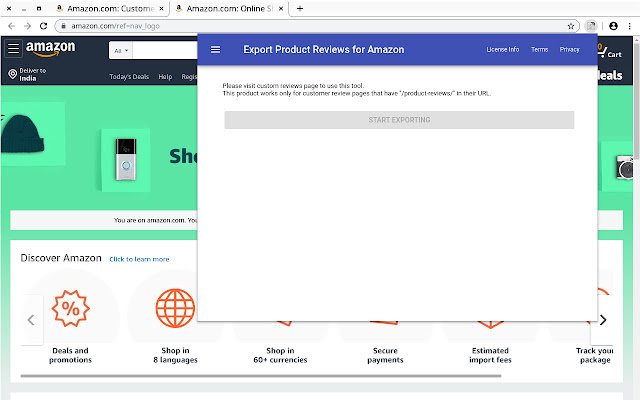Screen dimensions: 640x400
Task: Open License Info in extension header
Action: [503, 49]
